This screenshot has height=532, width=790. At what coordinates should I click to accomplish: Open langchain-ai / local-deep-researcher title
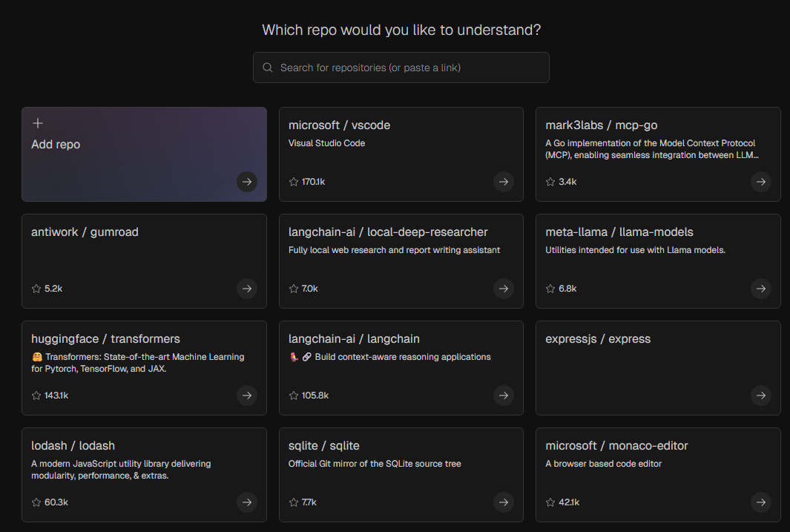pyautogui.click(x=388, y=231)
